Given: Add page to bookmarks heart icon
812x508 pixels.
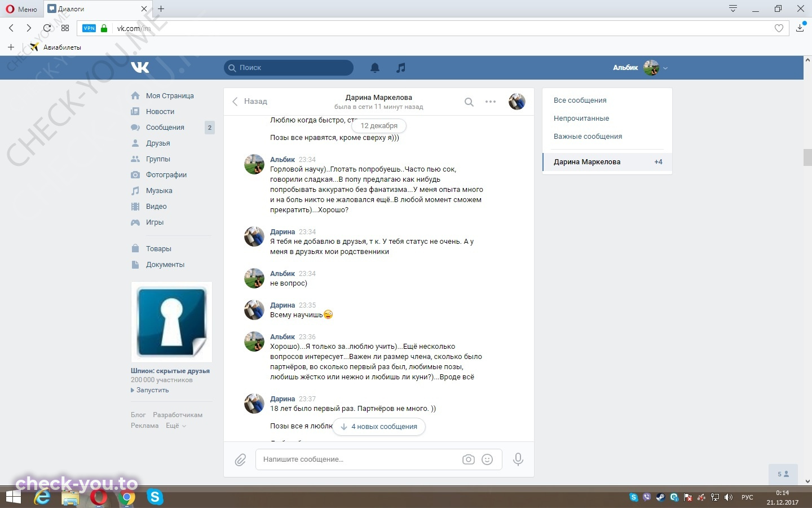Looking at the screenshot, I should pos(779,28).
